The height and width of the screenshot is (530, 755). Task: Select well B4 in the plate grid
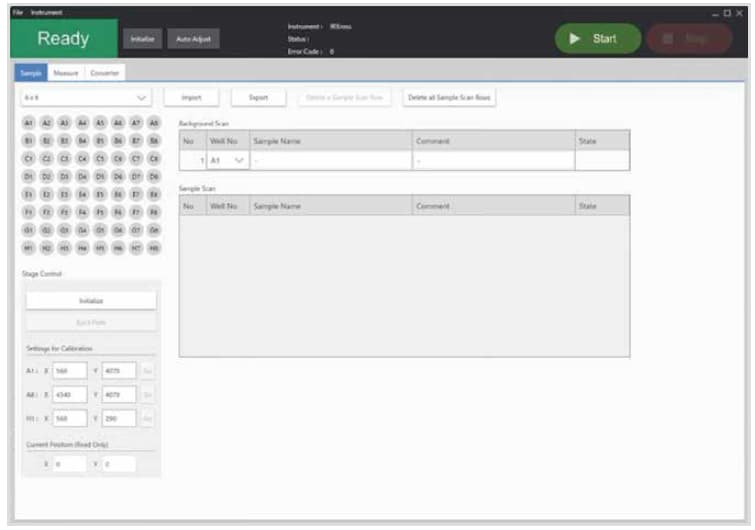pyautogui.click(x=82, y=141)
